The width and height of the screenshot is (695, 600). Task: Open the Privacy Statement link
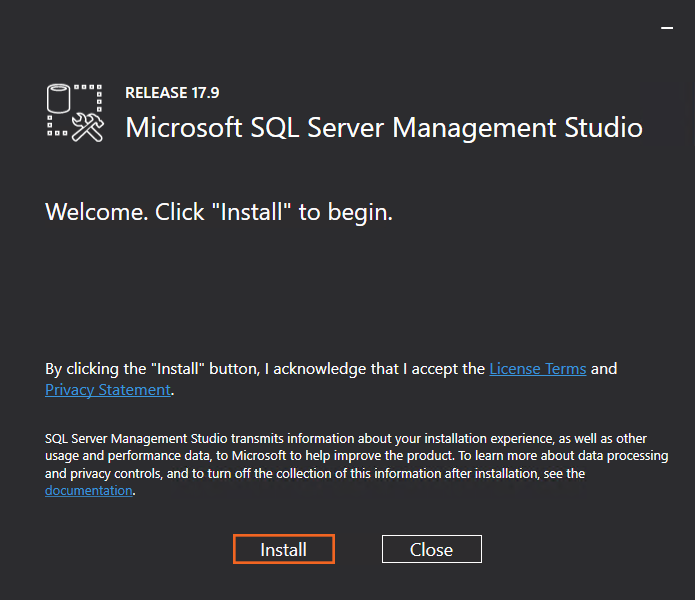(108, 390)
